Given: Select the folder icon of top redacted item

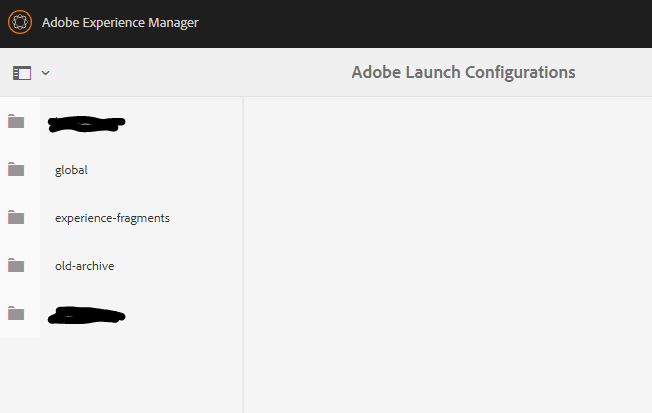Looking at the screenshot, I should coord(16,122).
